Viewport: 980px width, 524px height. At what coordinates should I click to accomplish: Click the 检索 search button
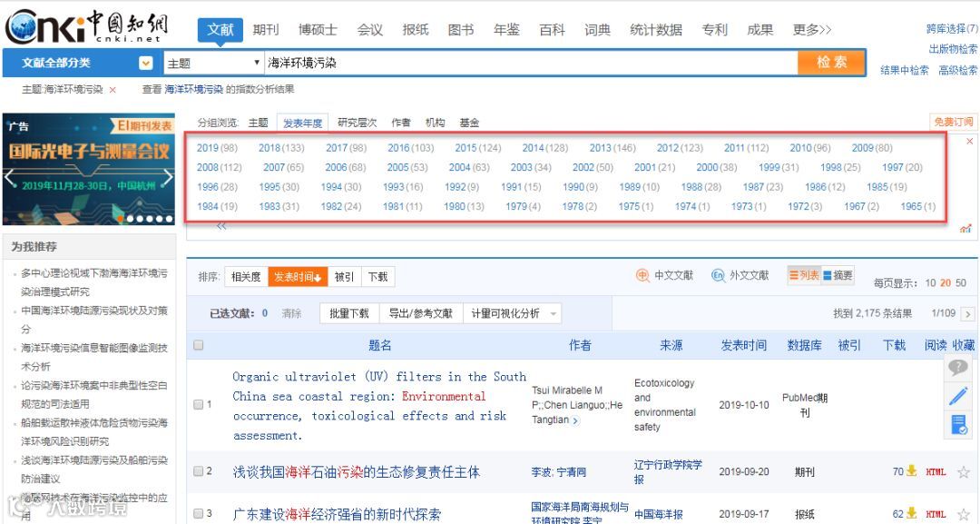click(x=831, y=62)
